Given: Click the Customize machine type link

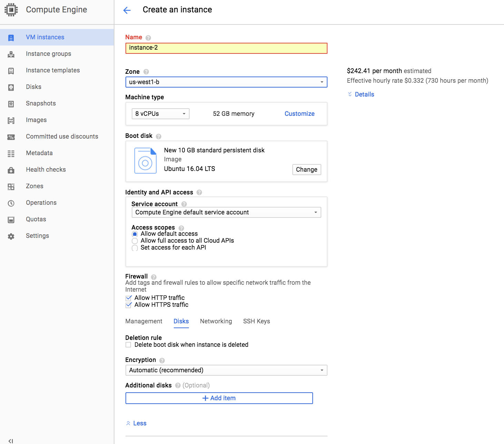Looking at the screenshot, I should tap(299, 114).
